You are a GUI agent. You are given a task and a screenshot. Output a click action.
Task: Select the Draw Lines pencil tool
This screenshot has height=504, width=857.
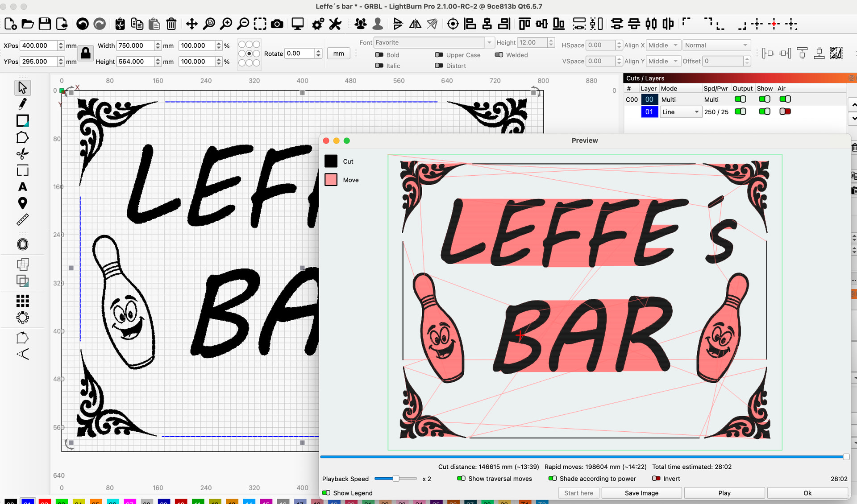click(x=22, y=104)
